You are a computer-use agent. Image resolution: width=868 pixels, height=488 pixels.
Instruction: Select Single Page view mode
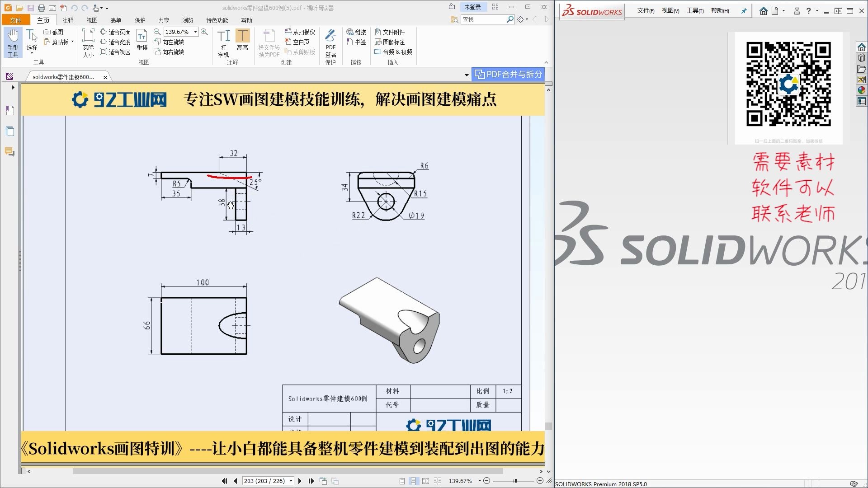pyautogui.click(x=402, y=481)
